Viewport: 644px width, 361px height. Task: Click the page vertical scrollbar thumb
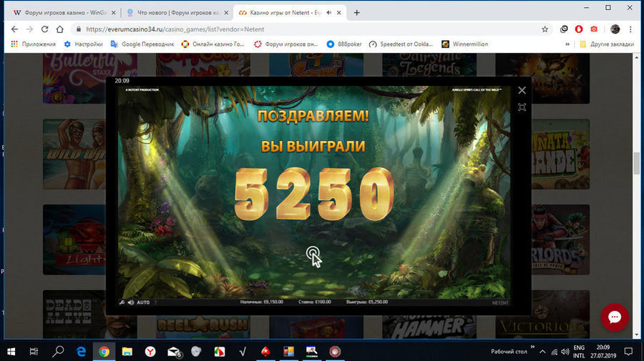637,163
